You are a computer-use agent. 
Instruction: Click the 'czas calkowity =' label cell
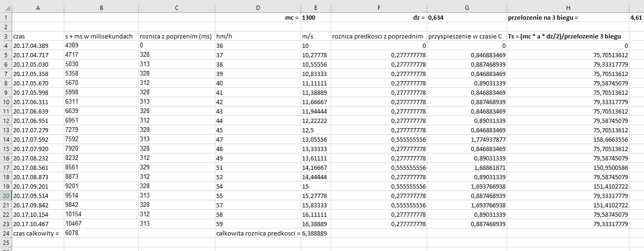(x=38, y=233)
